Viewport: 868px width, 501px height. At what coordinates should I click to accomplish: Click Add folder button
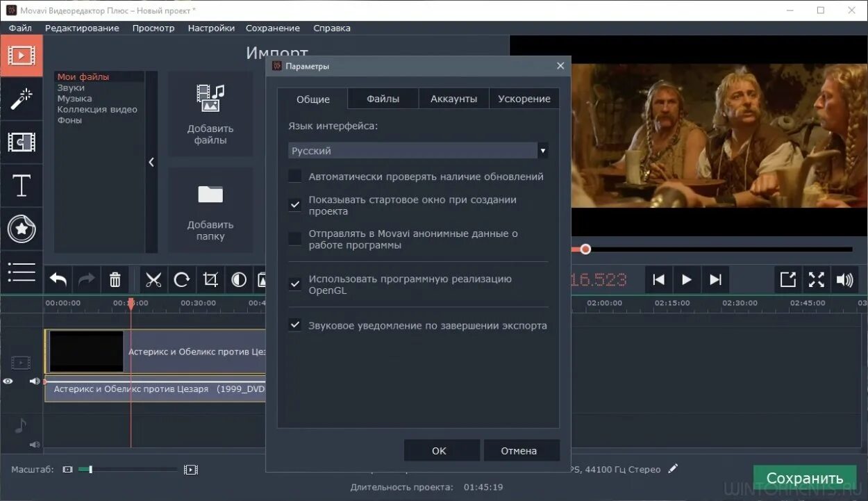210,210
